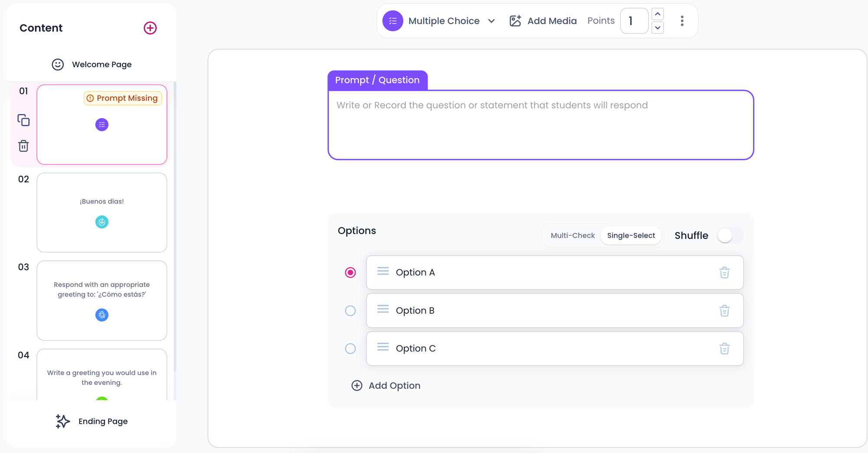Click Option B drag handle
868x453 pixels.
click(383, 309)
